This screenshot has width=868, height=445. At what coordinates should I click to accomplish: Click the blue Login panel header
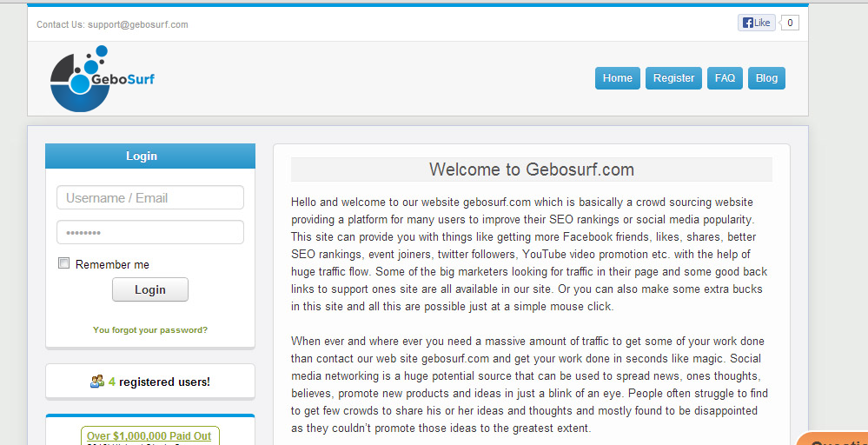[x=150, y=156]
